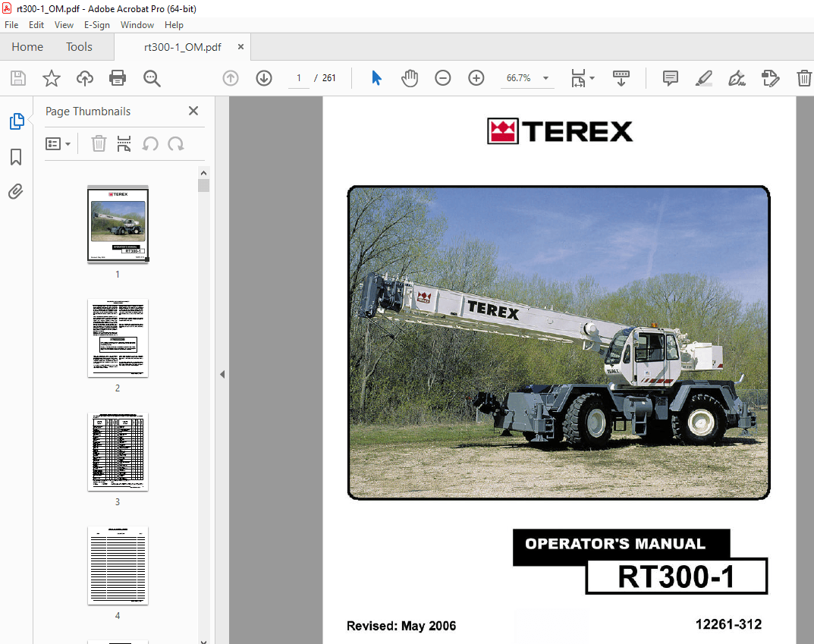The height and width of the screenshot is (644, 814).
Task: Open the Attachments panel
Action: (x=15, y=192)
